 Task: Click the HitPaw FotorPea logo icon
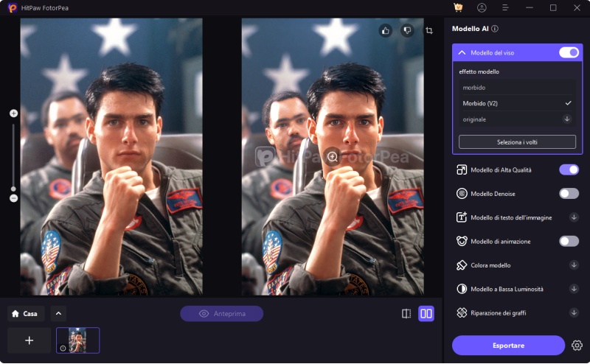pos(13,8)
